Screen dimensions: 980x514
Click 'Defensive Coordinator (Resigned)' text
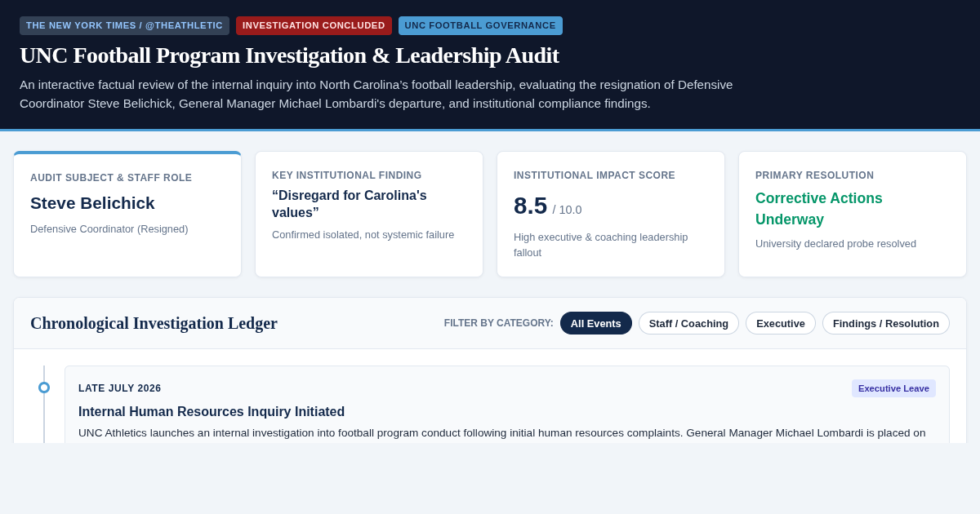109,229
